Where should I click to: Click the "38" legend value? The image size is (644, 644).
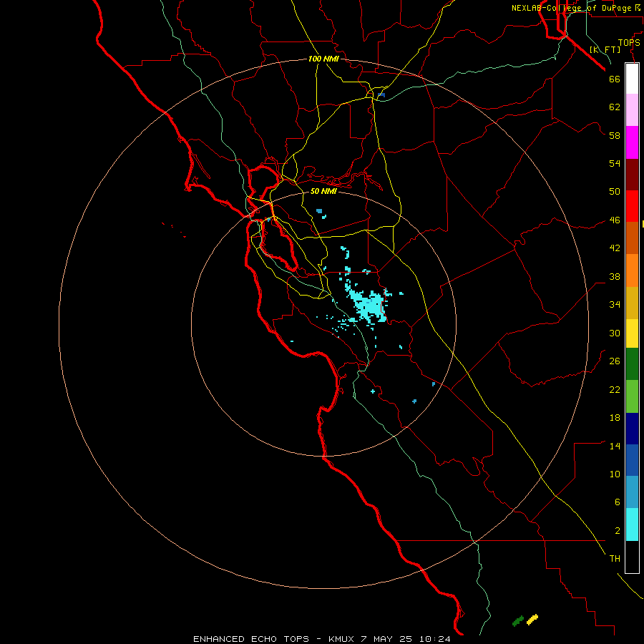pos(615,276)
